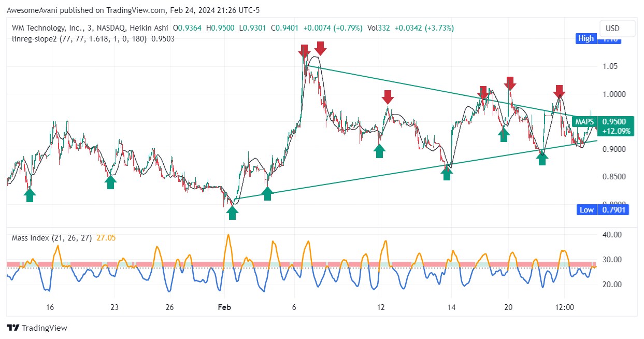Click the +0.0342 (+3.73%) volume change
The width and height of the screenshot is (644, 339).
[x=424, y=28]
